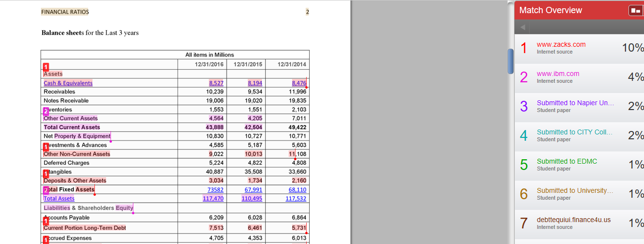Viewport: 644px width, 244px height.
Task: Click the 10% similarity for zacks.com
Action: [x=633, y=48]
